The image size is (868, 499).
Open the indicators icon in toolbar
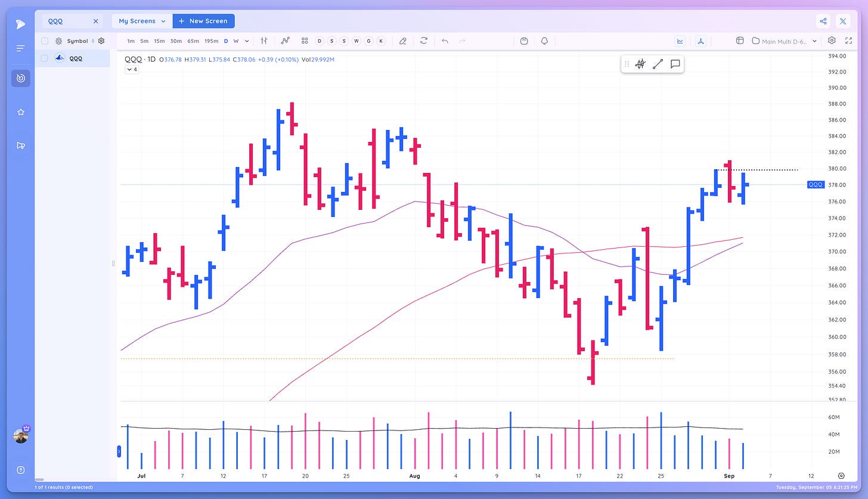pyautogui.click(x=286, y=41)
